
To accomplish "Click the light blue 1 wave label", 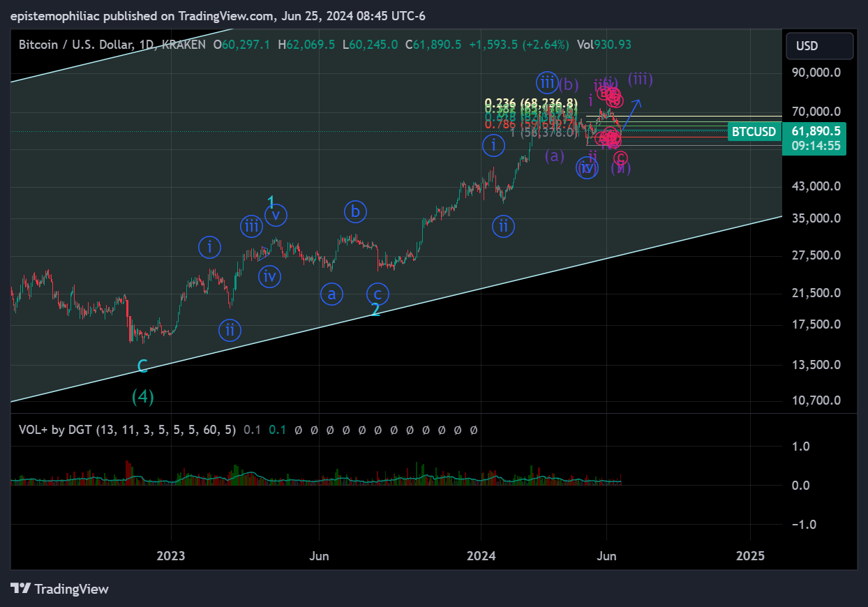I will coord(271,202).
